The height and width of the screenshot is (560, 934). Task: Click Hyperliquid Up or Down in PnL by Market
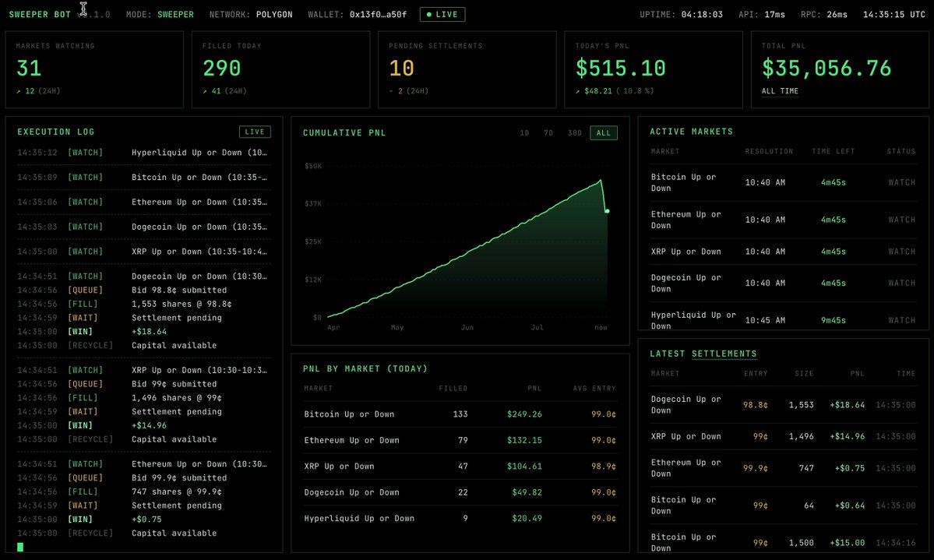pyautogui.click(x=359, y=518)
